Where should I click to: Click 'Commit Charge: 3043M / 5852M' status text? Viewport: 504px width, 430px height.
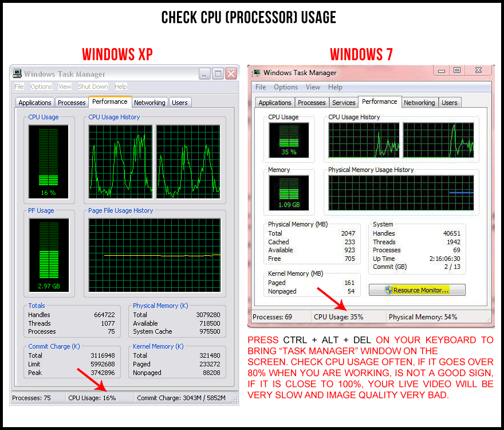click(182, 398)
